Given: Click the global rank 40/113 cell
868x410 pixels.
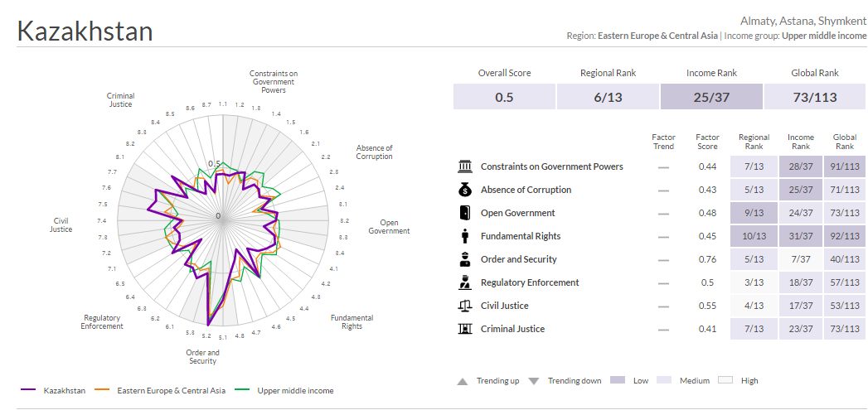Looking at the screenshot, I should [845, 259].
